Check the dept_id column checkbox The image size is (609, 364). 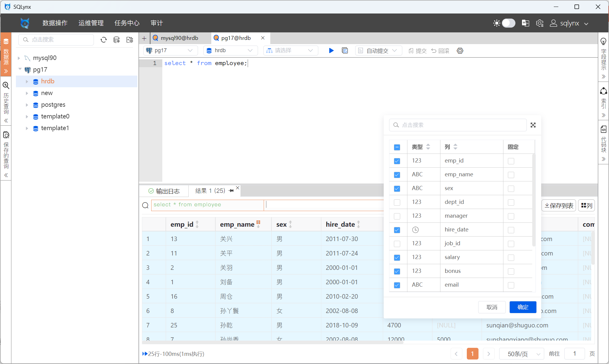click(397, 202)
